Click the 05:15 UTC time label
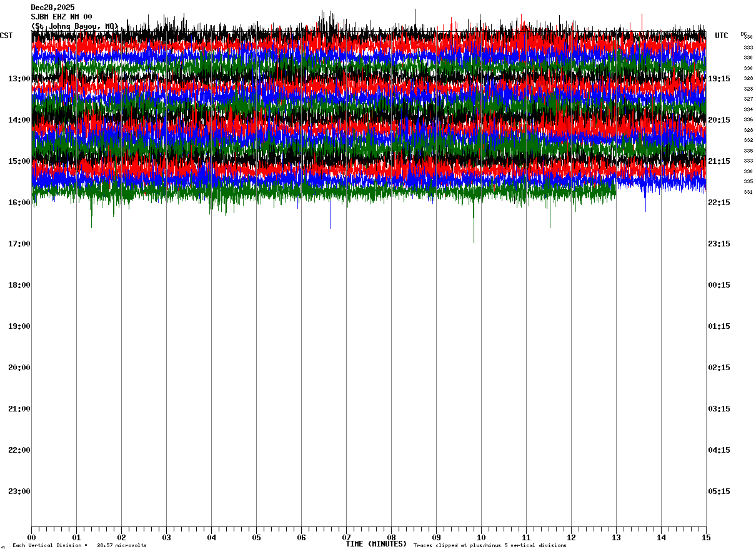This screenshot has width=756, height=554. (719, 491)
